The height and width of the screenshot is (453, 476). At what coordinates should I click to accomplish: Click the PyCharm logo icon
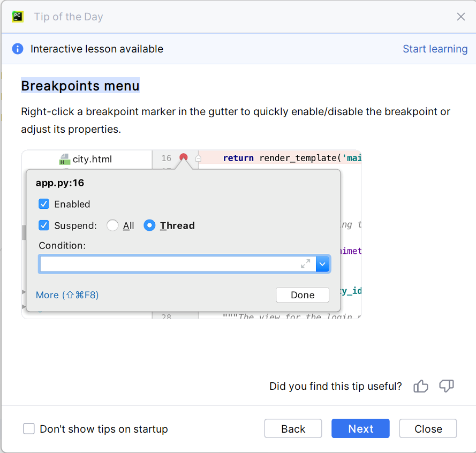pyautogui.click(x=18, y=17)
